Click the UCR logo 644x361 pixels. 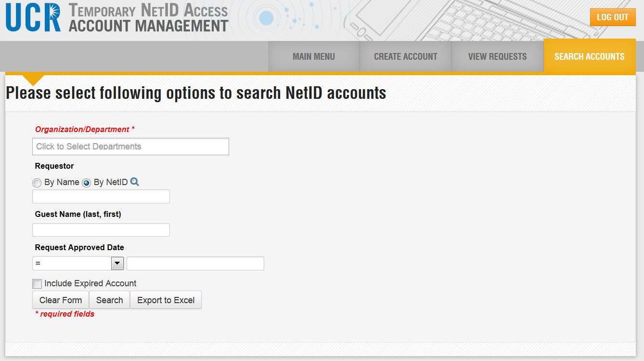(33, 18)
